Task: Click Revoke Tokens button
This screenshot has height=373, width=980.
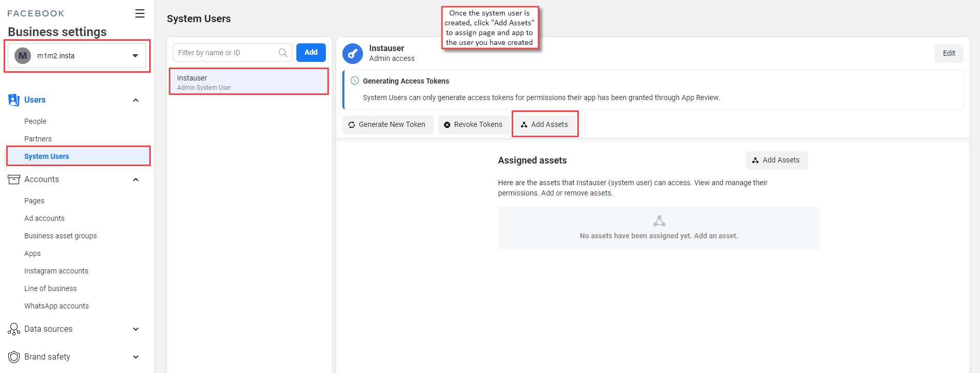Action: pos(473,124)
